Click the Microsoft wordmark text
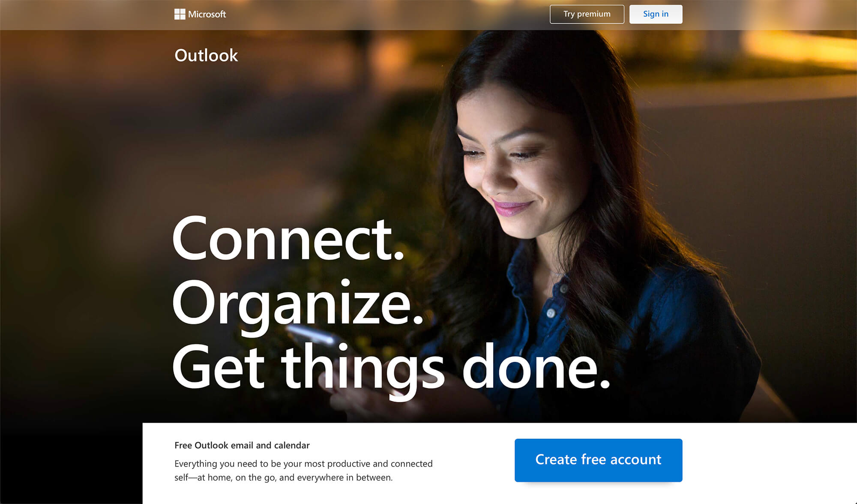The width and height of the screenshot is (857, 504). point(207,14)
